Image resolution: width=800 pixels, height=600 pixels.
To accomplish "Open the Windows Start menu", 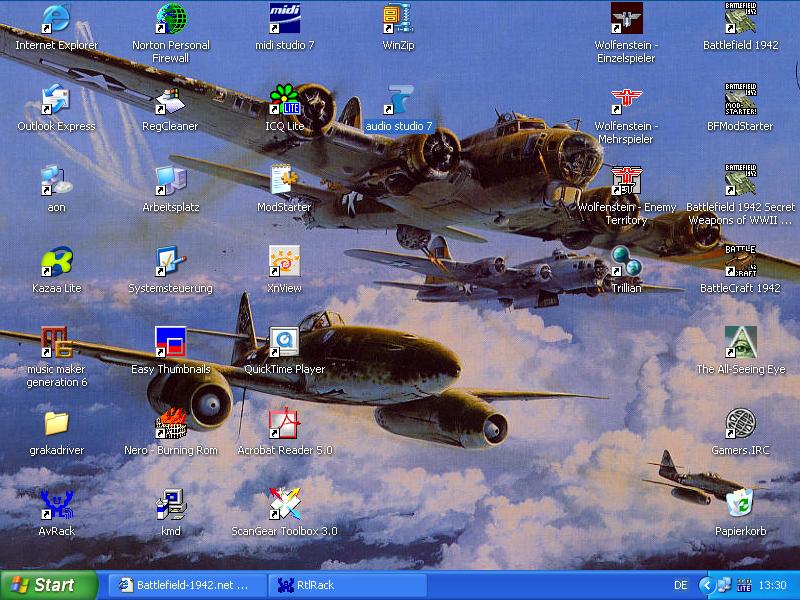I will click(x=48, y=585).
